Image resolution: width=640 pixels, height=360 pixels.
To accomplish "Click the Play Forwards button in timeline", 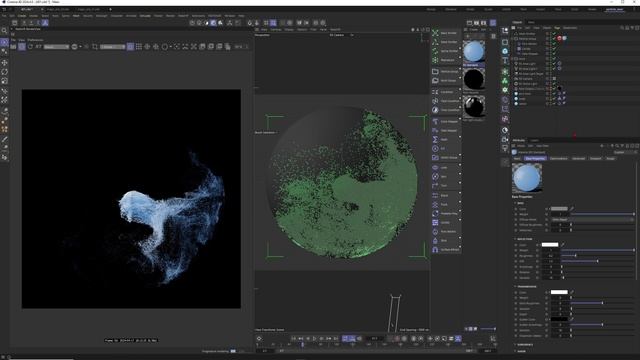I will coord(314,338).
